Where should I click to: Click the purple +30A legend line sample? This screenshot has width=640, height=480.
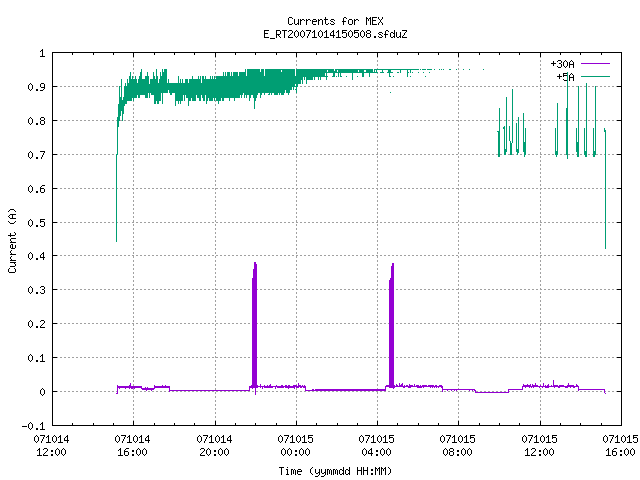pyautogui.click(x=596, y=64)
